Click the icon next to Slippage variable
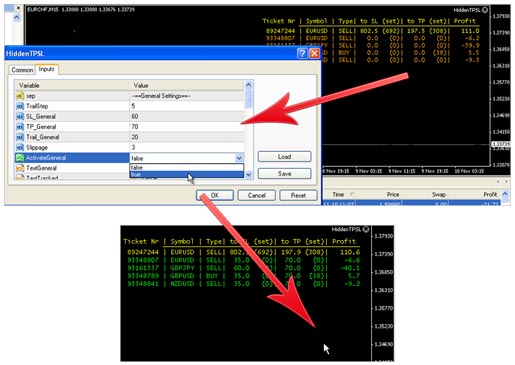515x365 pixels. point(20,148)
